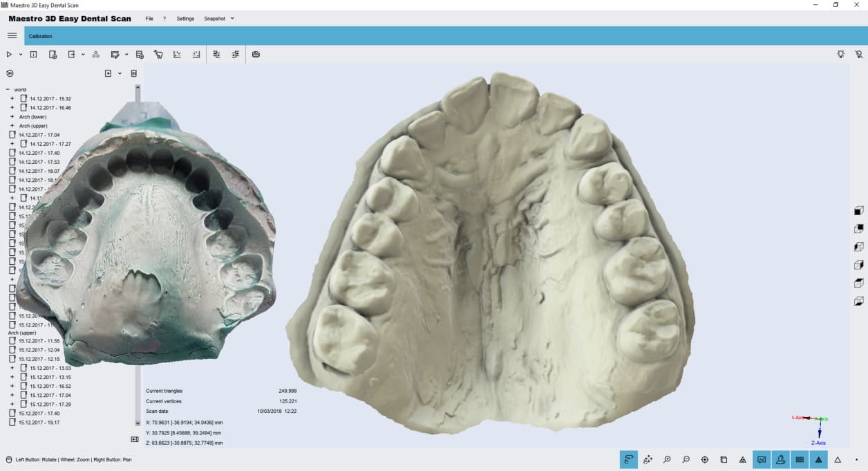Click the copy layers view icon
Image resolution: width=868 pixels, height=471 pixels.
pos(724,459)
